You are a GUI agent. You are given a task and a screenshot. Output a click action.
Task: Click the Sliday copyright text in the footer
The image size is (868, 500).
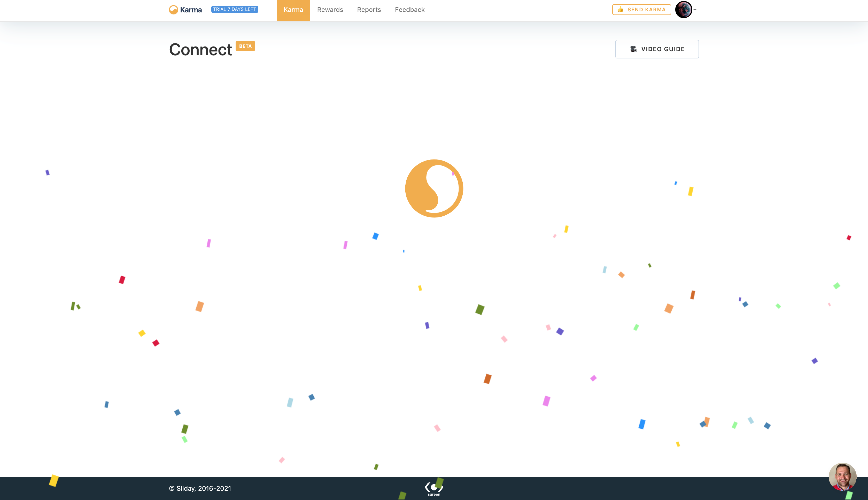point(200,488)
